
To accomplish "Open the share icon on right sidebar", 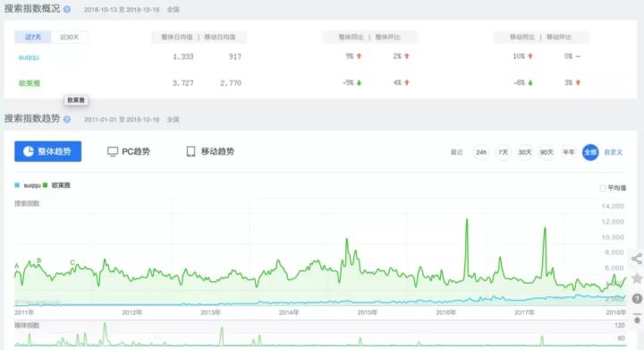I will 637,259.
